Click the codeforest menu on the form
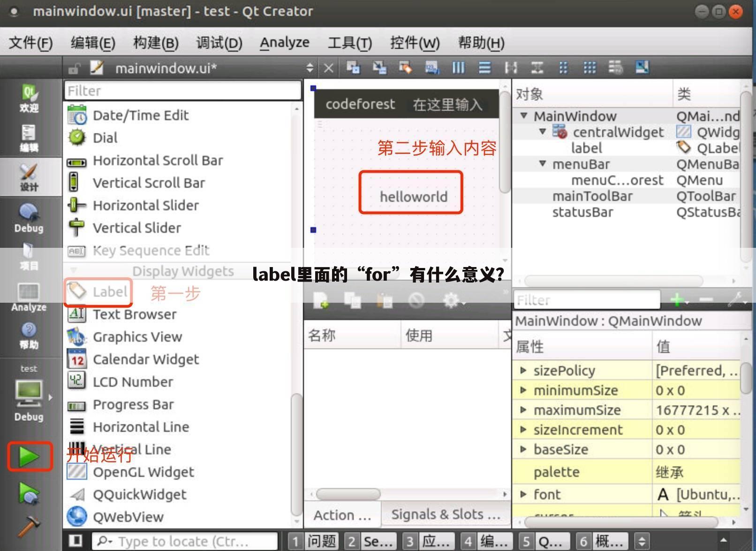Image resolution: width=756 pixels, height=551 pixels. 360,104
